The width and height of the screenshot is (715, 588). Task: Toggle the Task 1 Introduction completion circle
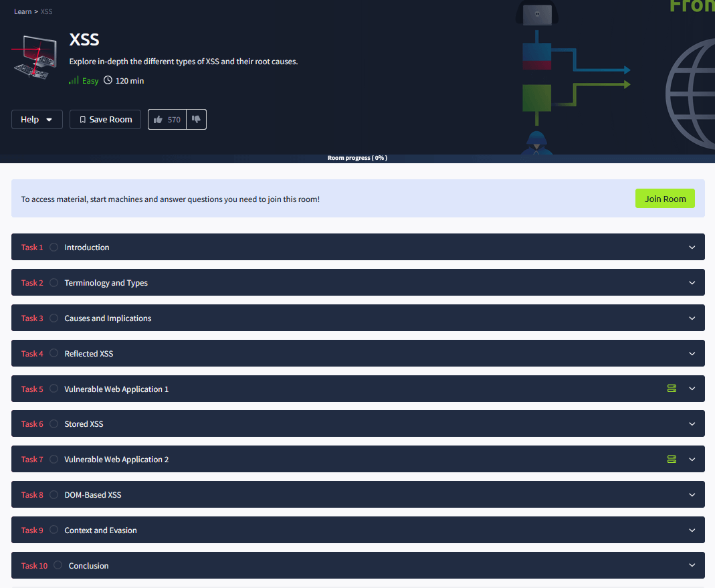pyautogui.click(x=54, y=248)
